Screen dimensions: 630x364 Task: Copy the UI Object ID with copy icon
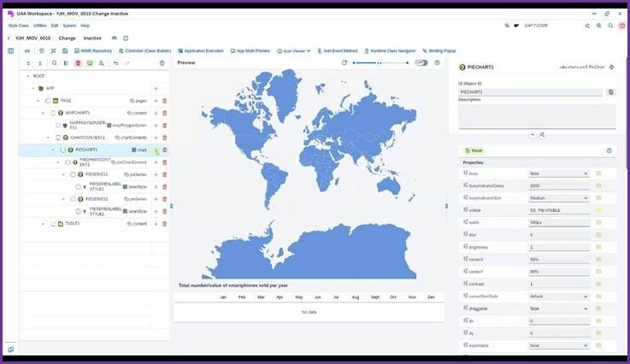pyautogui.click(x=610, y=92)
